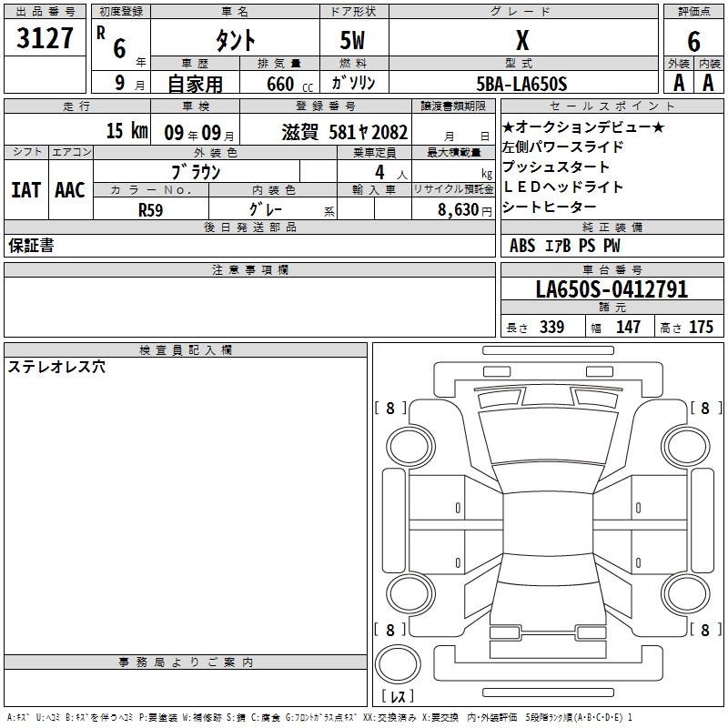728x728 pixels.
Task: Click the chassis number LA650S-0412791
Action: point(612,289)
